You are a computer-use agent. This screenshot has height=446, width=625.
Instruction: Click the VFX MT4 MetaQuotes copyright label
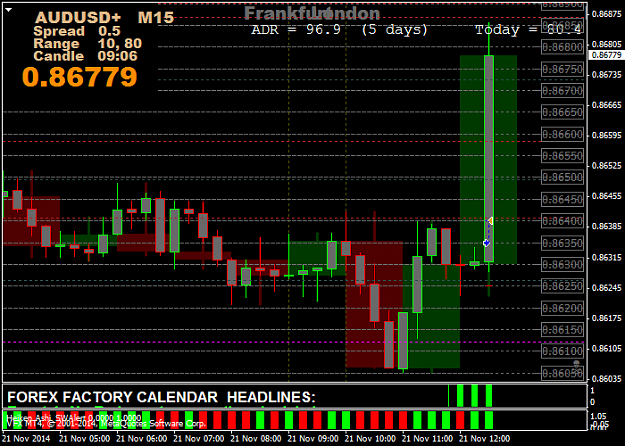106,424
